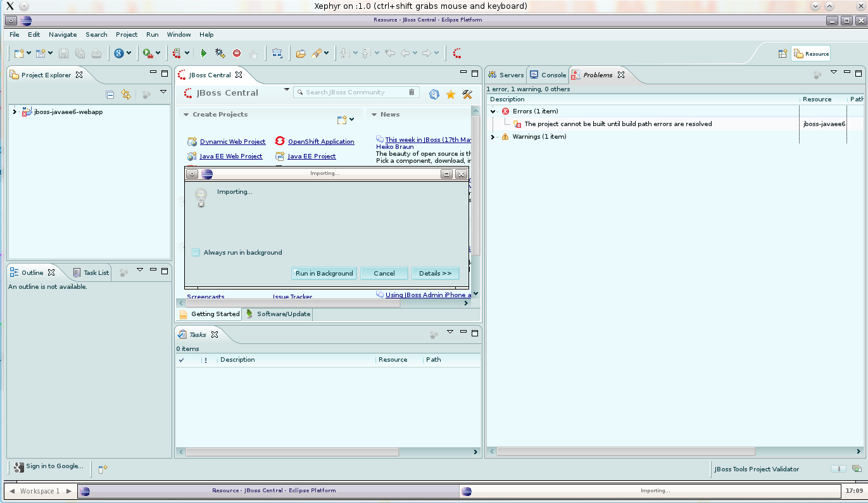Click the star Favorites icon in JBoss Central
868x503 pixels.
click(451, 94)
